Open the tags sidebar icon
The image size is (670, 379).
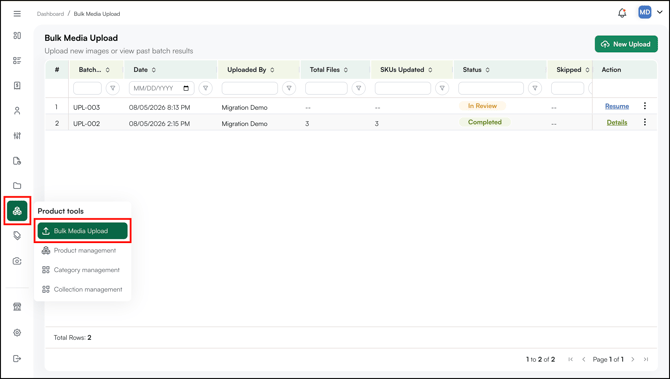click(x=17, y=235)
